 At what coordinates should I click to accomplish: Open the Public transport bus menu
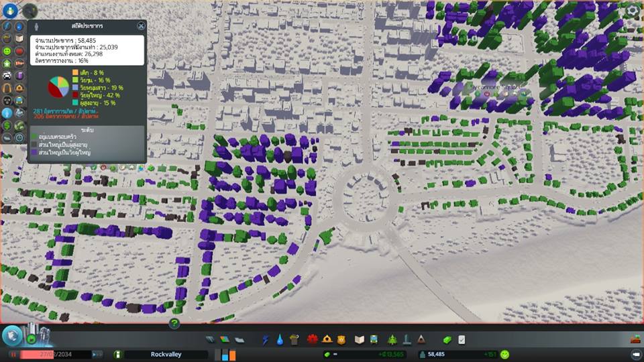tap(374, 339)
